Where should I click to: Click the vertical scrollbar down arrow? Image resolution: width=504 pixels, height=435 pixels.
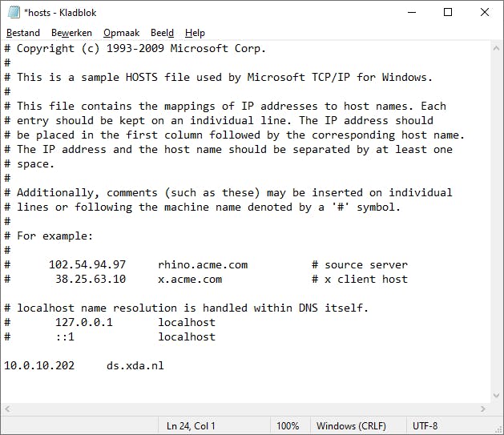coord(497,397)
